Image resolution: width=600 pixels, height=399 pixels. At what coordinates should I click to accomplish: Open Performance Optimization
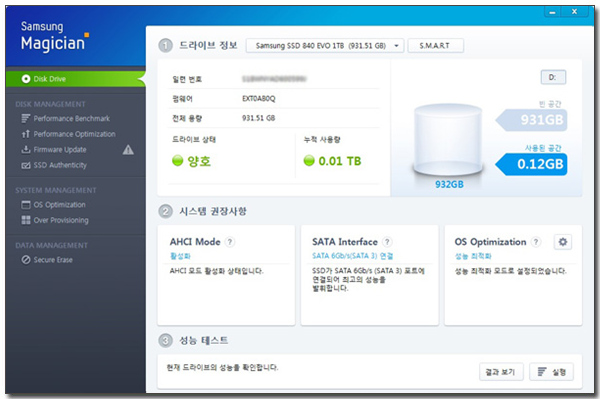pos(74,134)
